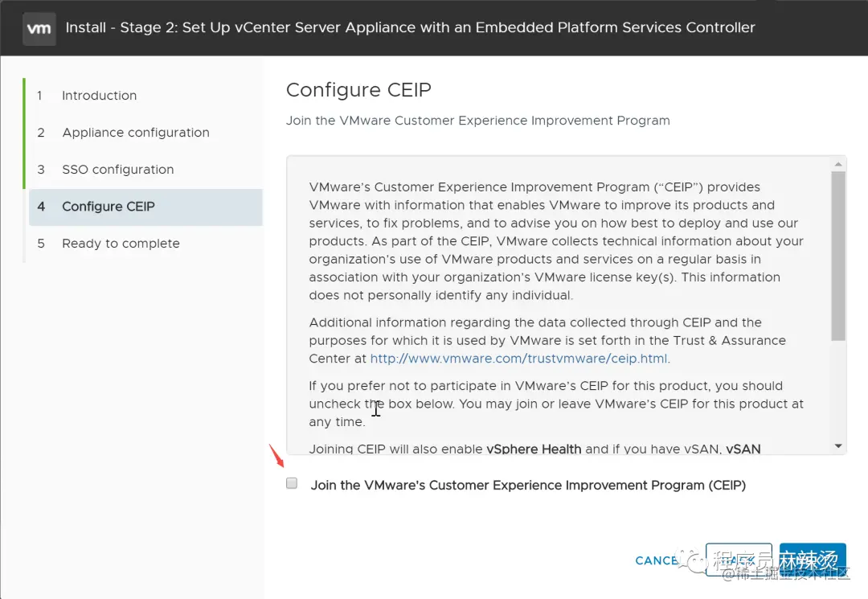The height and width of the screenshot is (599, 868).
Task: Click the CANCEL button
Action: click(657, 560)
